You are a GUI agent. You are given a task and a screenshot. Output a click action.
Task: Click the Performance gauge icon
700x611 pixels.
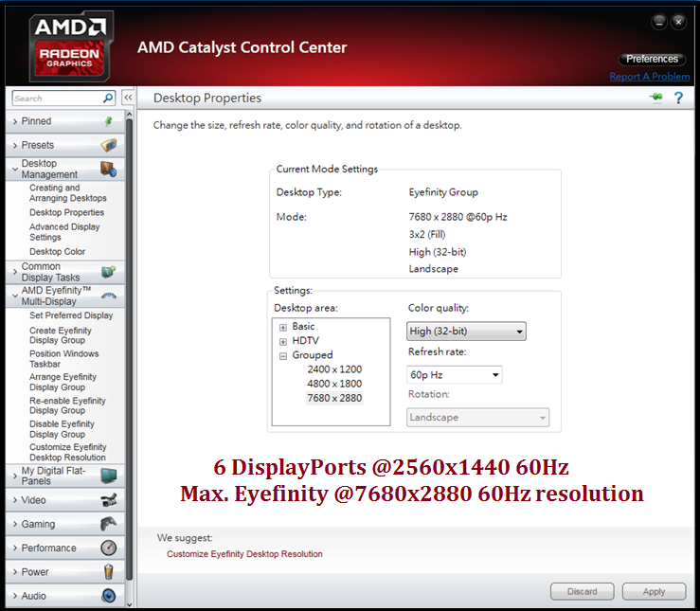[x=109, y=548]
